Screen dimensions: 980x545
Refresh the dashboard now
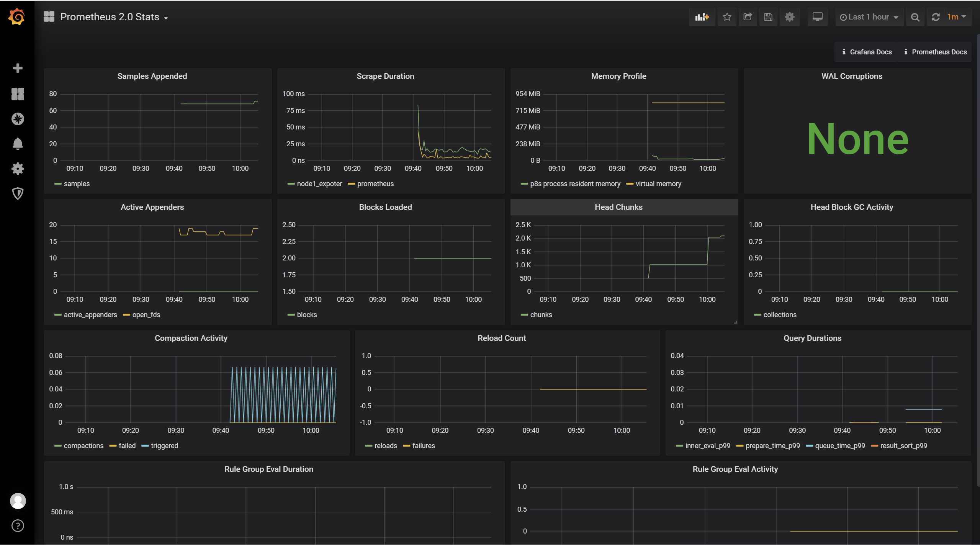tap(936, 17)
